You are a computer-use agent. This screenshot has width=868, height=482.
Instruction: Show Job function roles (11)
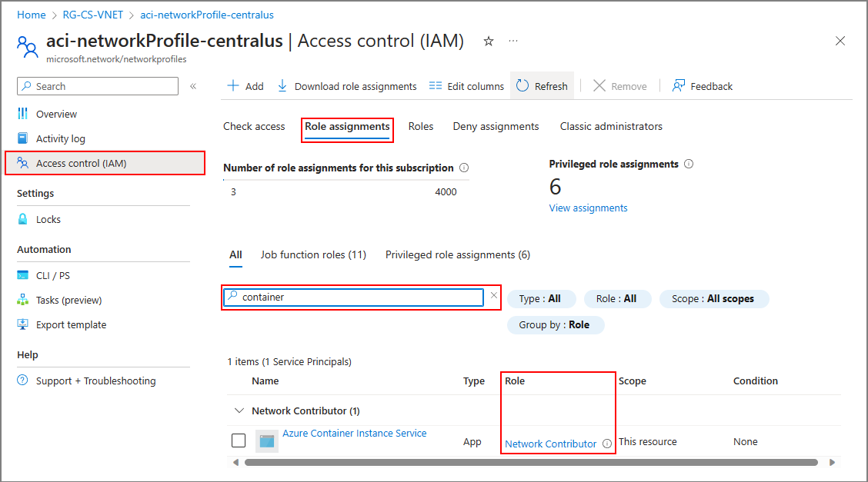[x=313, y=254]
